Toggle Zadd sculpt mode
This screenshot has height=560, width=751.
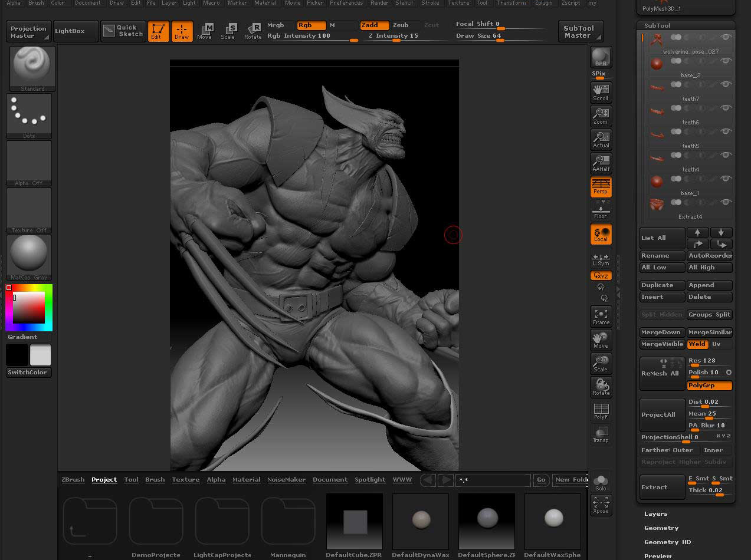pyautogui.click(x=375, y=25)
